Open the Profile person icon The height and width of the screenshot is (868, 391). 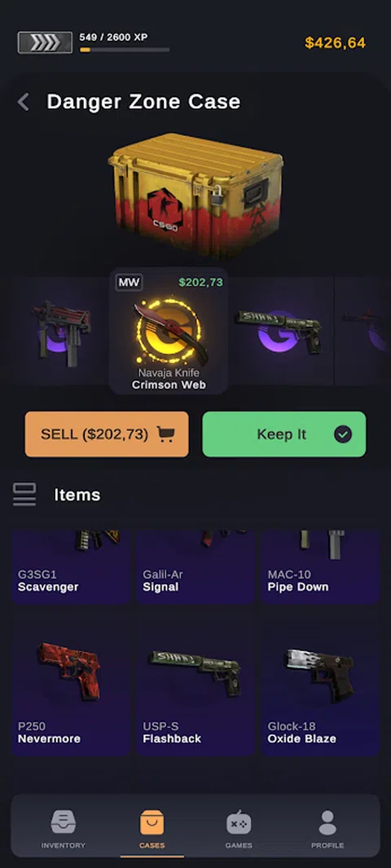[x=327, y=822]
